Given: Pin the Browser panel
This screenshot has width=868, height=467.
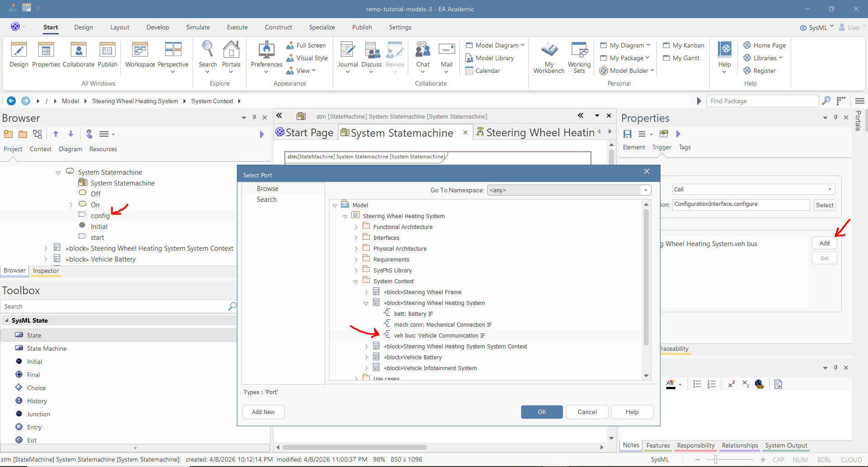Looking at the screenshot, I should coord(254,118).
